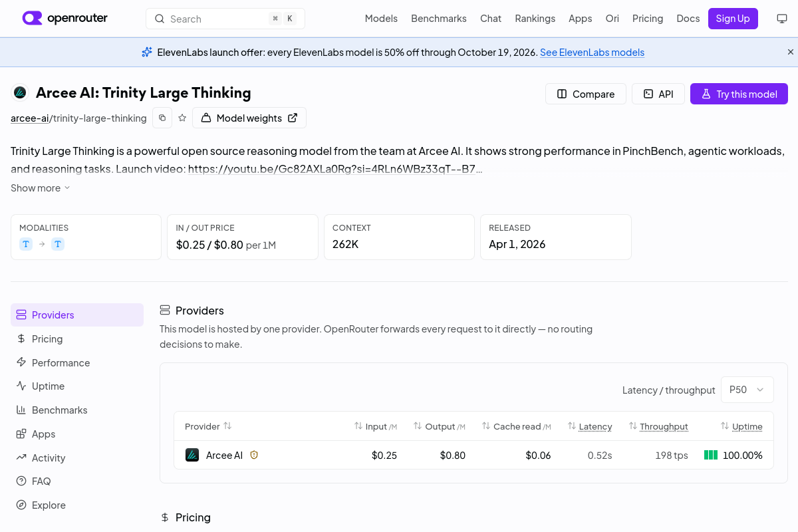Open Rankings in top navigation
This screenshot has width=798, height=532.
(535, 19)
